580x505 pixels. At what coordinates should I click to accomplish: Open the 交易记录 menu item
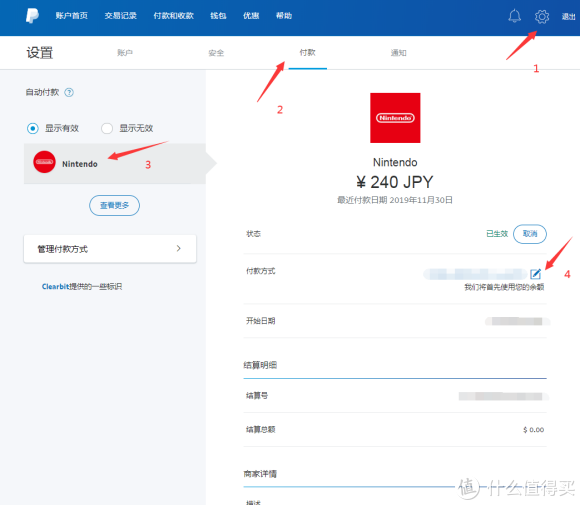tap(121, 16)
